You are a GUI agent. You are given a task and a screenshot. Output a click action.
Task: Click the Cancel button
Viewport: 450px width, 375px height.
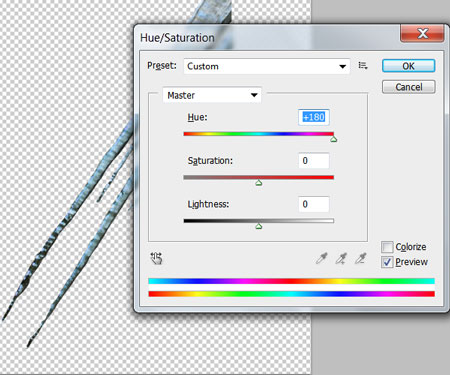pyautogui.click(x=409, y=87)
